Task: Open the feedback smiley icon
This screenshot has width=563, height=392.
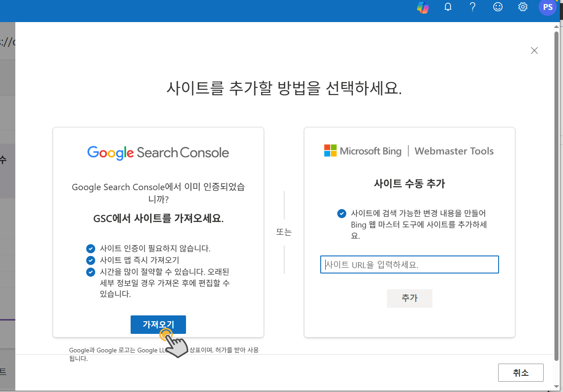Action: pyautogui.click(x=498, y=7)
